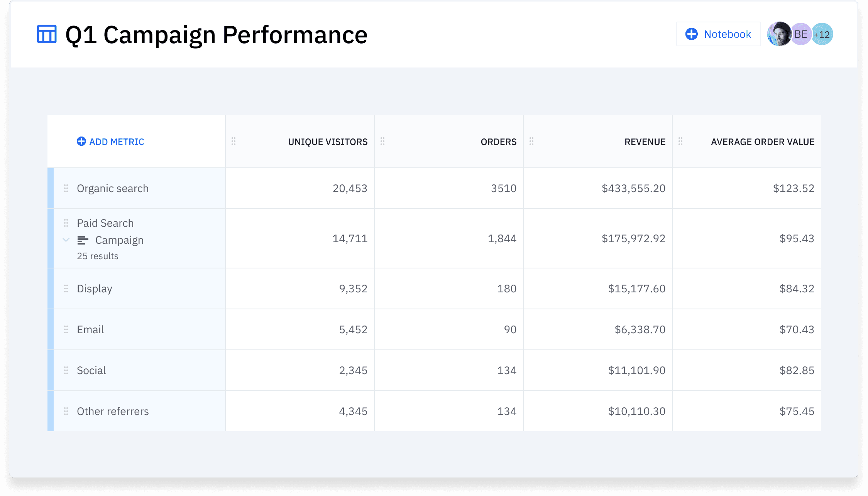Click the drag handle on the Revenue column

tap(531, 142)
